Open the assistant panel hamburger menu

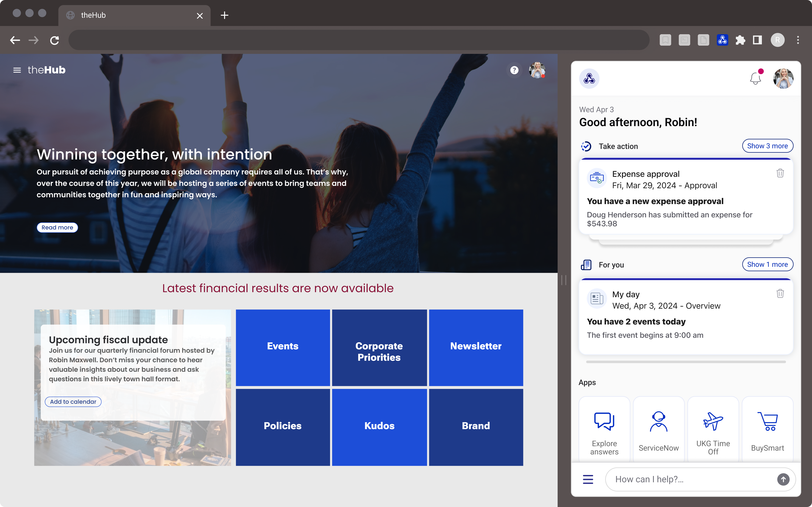click(x=588, y=479)
